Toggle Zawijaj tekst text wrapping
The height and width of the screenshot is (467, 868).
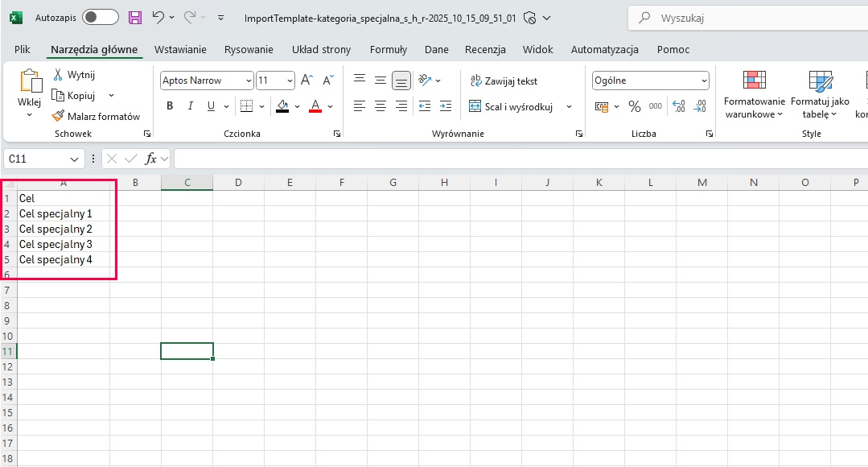tap(504, 81)
